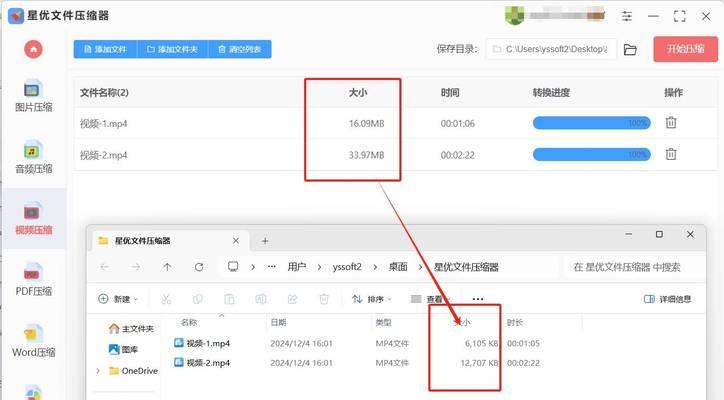
Task: Go to the home page icon in sidebar
Action: [33, 49]
